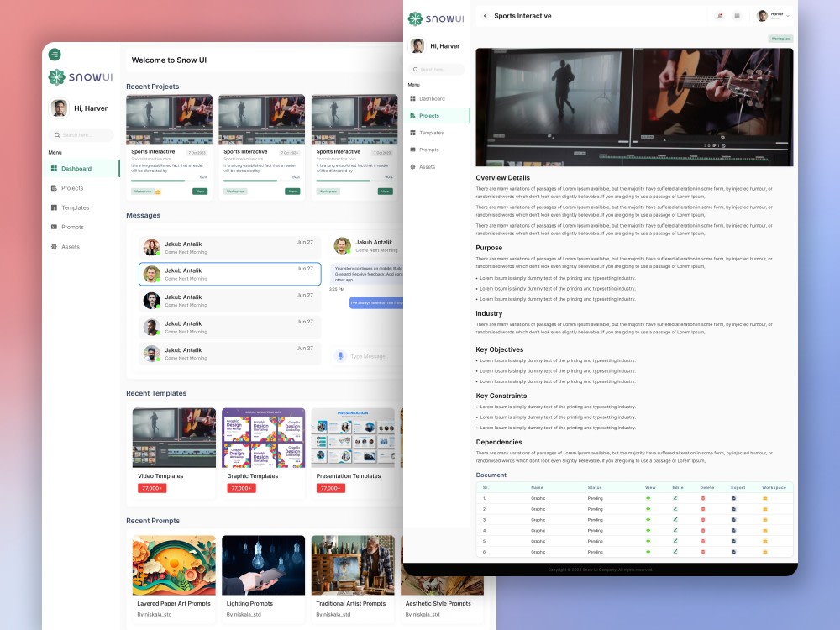Open Layered Paper Art Prompts image
The image size is (840, 630).
[x=174, y=565]
